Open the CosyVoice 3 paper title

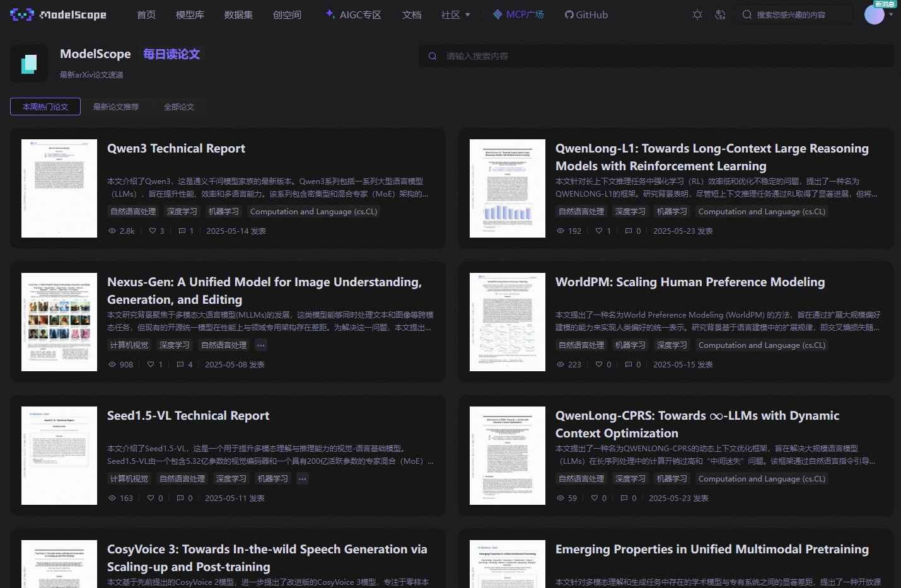(x=267, y=558)
